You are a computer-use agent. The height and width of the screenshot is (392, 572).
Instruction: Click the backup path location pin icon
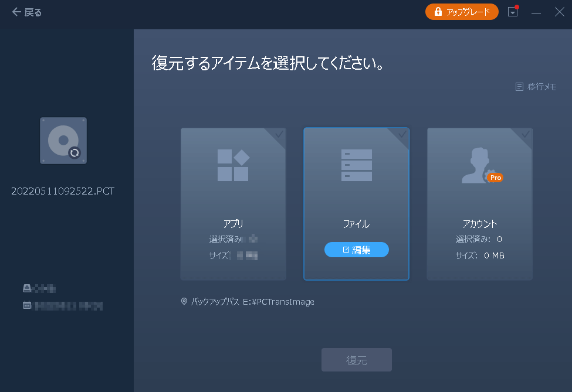184,302
